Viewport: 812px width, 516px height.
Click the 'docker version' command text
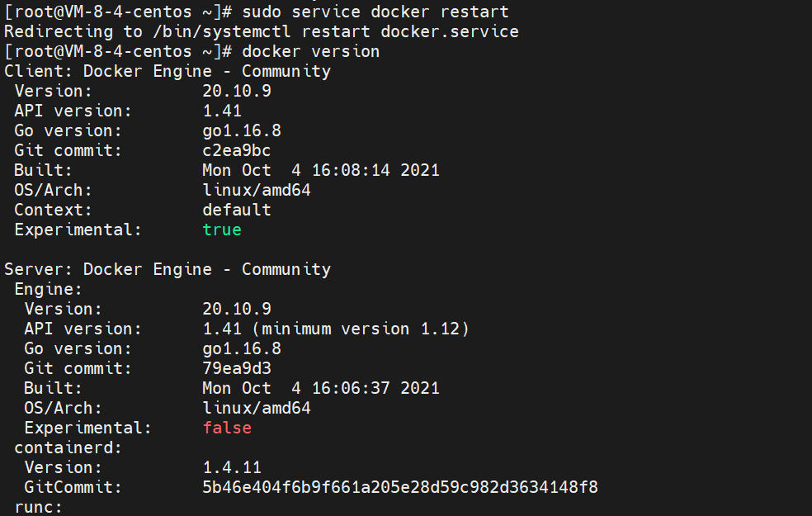coord(311,51)
